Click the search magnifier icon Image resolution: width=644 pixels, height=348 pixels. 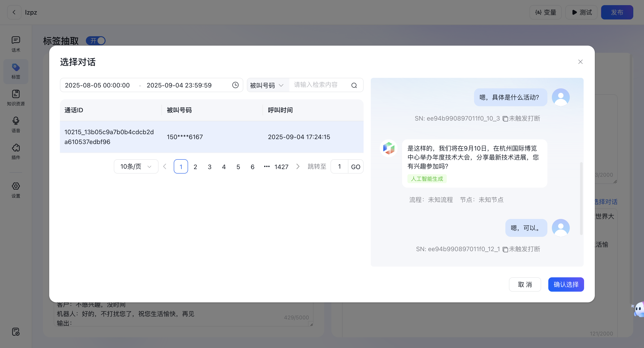(x=354, y=85)
